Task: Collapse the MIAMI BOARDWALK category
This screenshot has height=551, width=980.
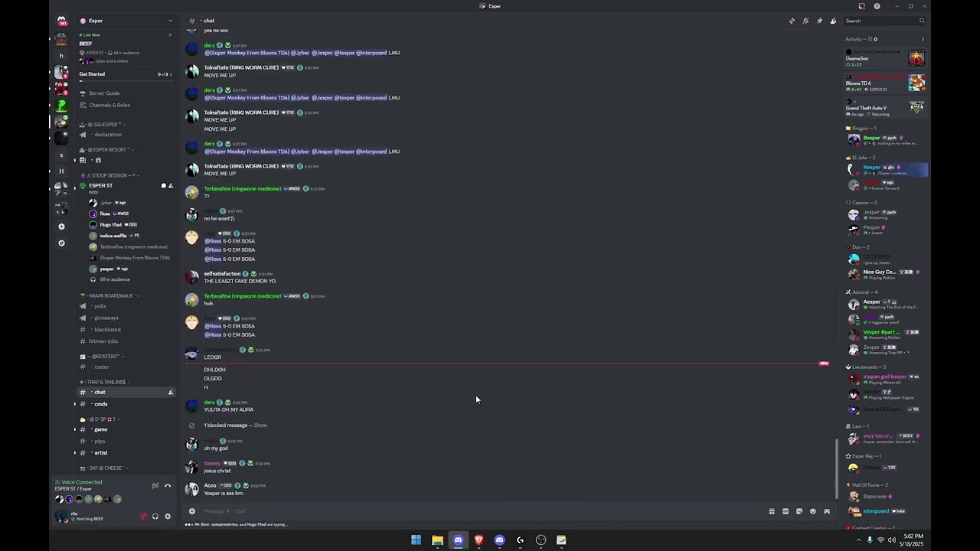Action: [x=109, y=295]
